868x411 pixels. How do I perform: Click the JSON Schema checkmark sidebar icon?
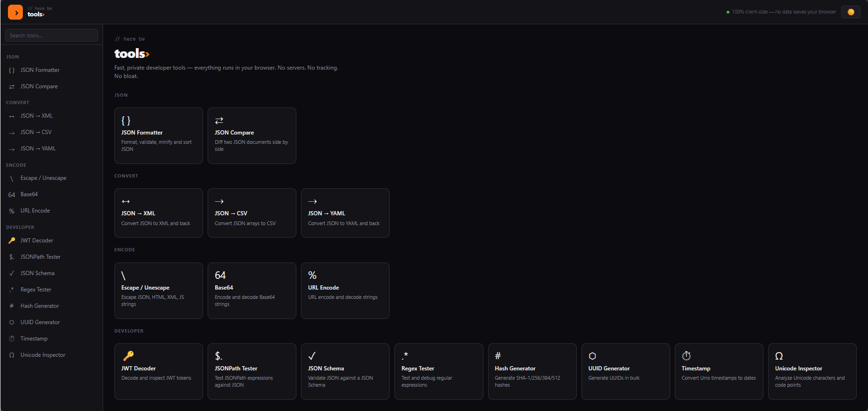point(12,273)
